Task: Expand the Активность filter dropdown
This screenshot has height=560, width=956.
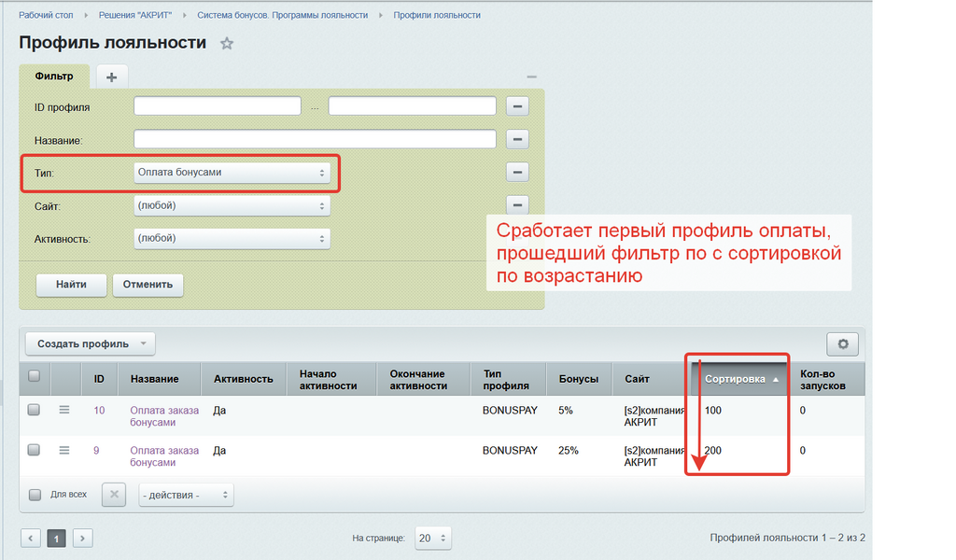Action: click(x=232, y=238)
